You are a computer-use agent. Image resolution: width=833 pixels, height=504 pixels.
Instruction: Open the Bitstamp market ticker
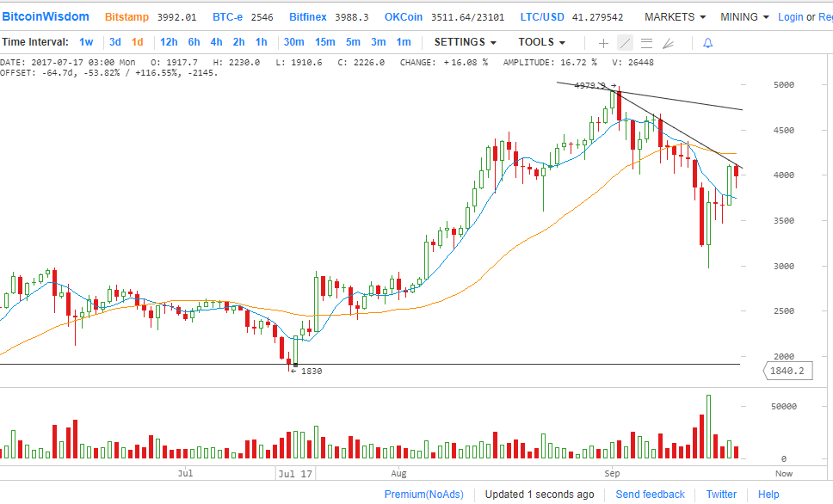[x=126, y=17]
